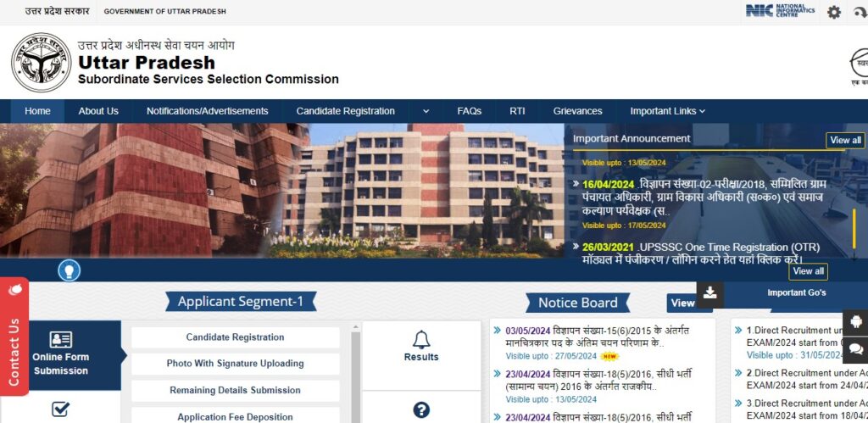Image resolution: width=868 pixels, height=423 pixels.
Task: Open the red Contact Us side tab
Action: (x=14, y=337)
